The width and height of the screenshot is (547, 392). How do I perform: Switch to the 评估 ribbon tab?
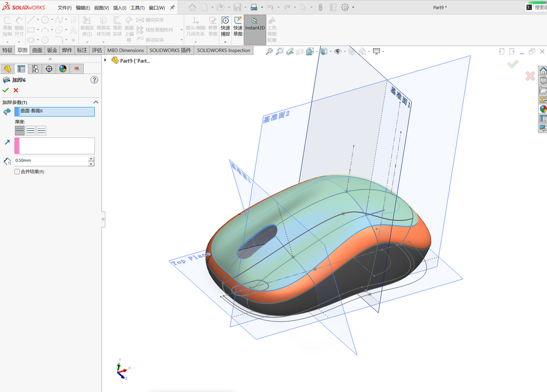click(97, 50)
